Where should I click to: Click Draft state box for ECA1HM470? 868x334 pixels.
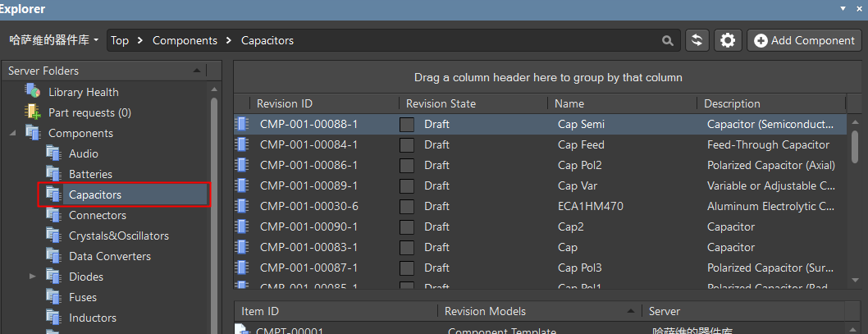point(407,207)
